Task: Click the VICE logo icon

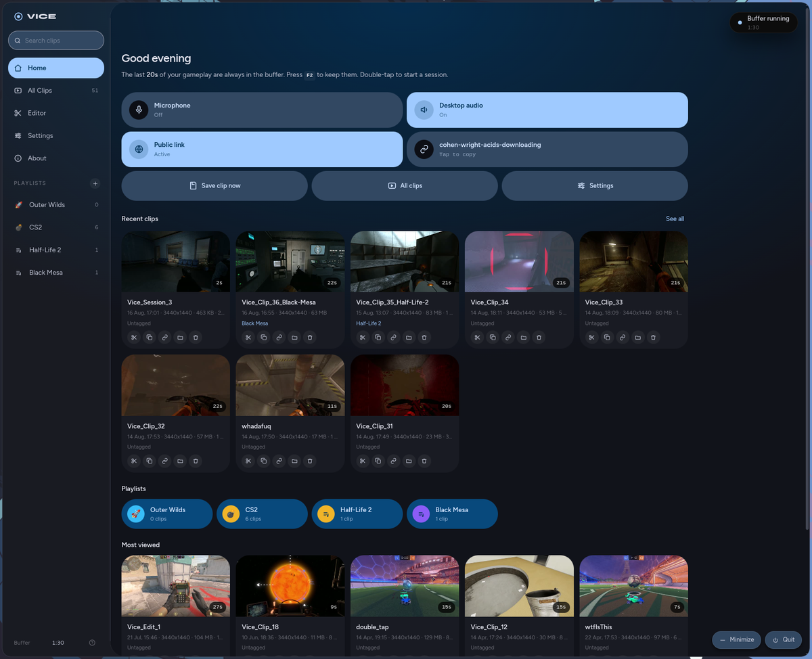Action: (x=18, y=16)
